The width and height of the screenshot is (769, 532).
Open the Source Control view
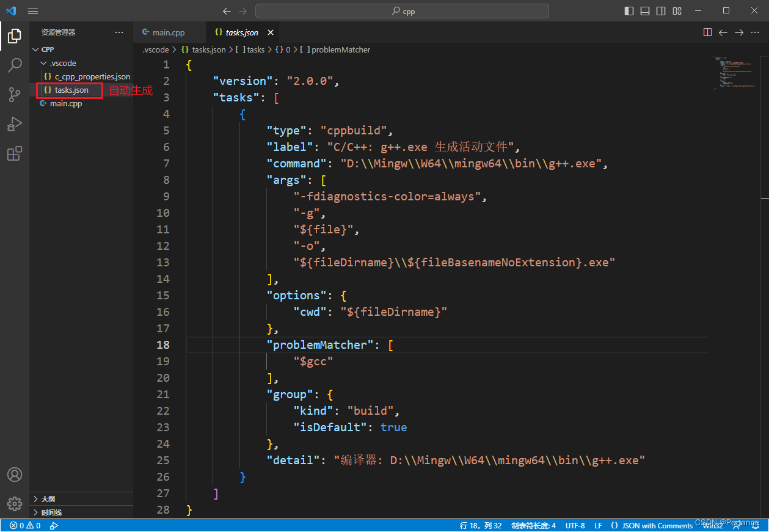click(15, 95)
